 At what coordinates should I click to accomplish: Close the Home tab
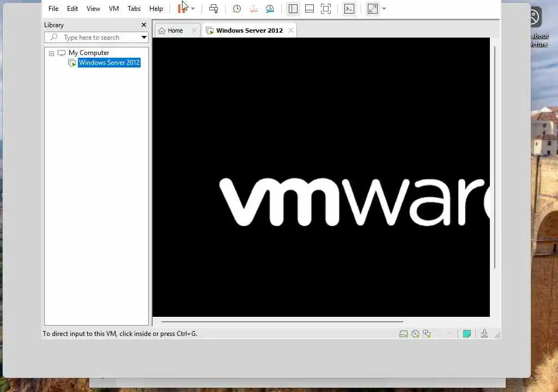195,30
